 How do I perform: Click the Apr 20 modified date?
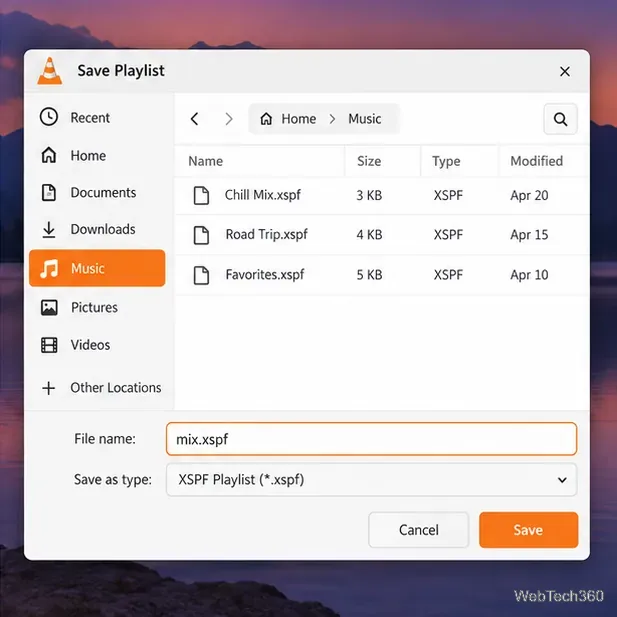[x=529, y=196]
